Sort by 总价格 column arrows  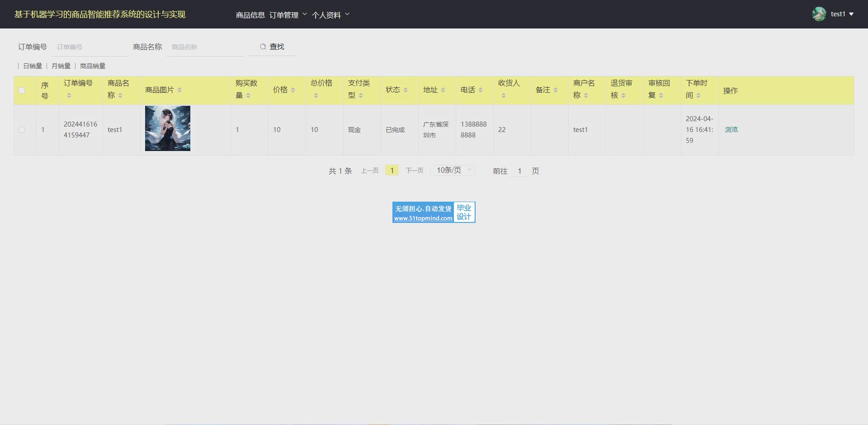[316, 95]
